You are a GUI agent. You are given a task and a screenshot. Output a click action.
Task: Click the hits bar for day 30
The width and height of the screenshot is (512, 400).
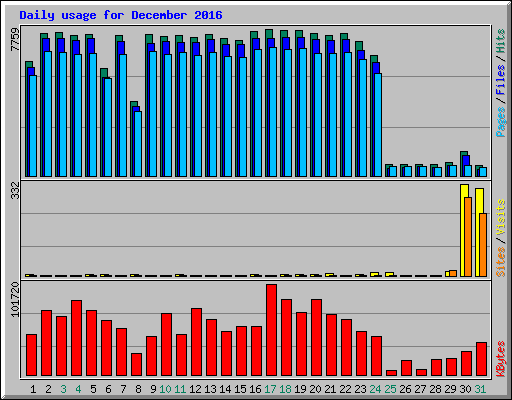[x=463, y=164]
